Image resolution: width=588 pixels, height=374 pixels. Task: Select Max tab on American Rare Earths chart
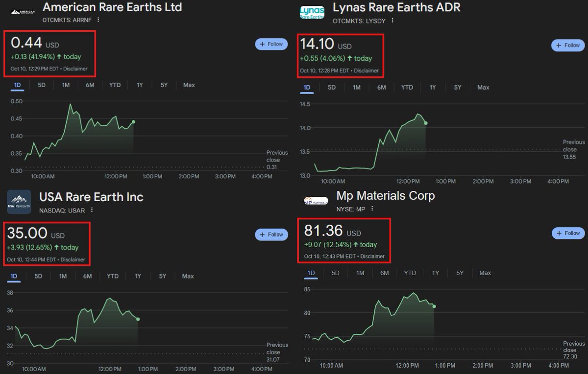pyautogui.click(x=189, y=85)
